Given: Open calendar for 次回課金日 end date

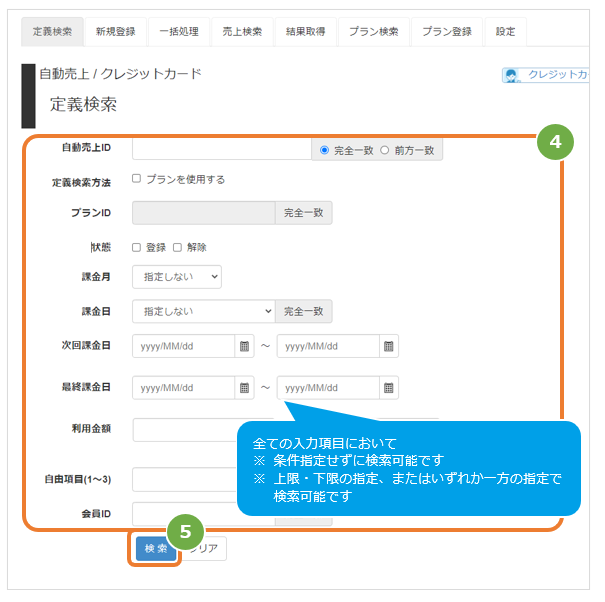Looking at the screenshot, I should [x=389, y=346].
